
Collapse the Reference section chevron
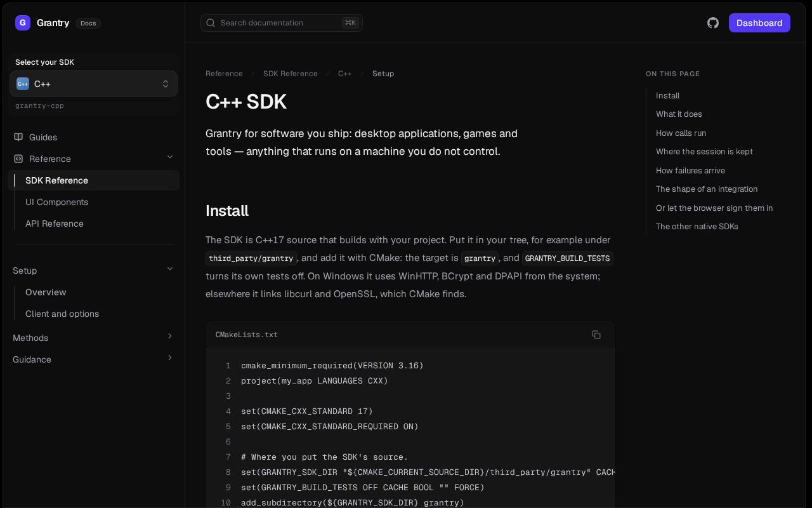170,157
